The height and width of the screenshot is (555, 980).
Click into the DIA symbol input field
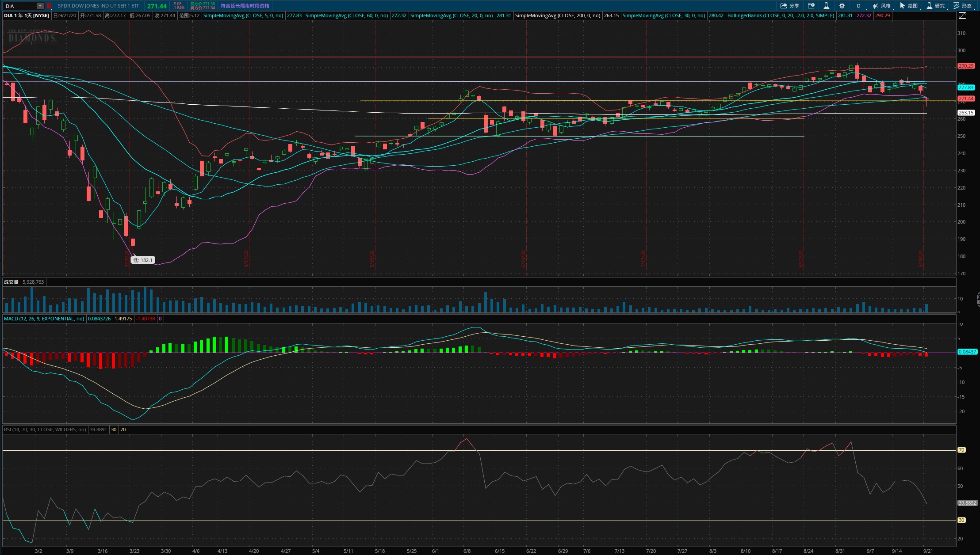tap(20, 6)
